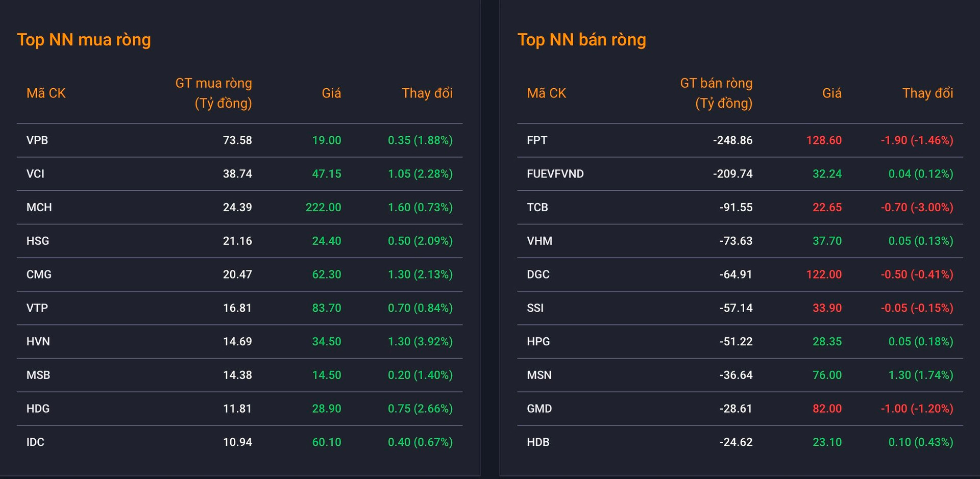Click 'Mã CK' header in net-buy table
Image resolution: width=980 pixels, height=479 pixels.
click(x=46, y=93)
